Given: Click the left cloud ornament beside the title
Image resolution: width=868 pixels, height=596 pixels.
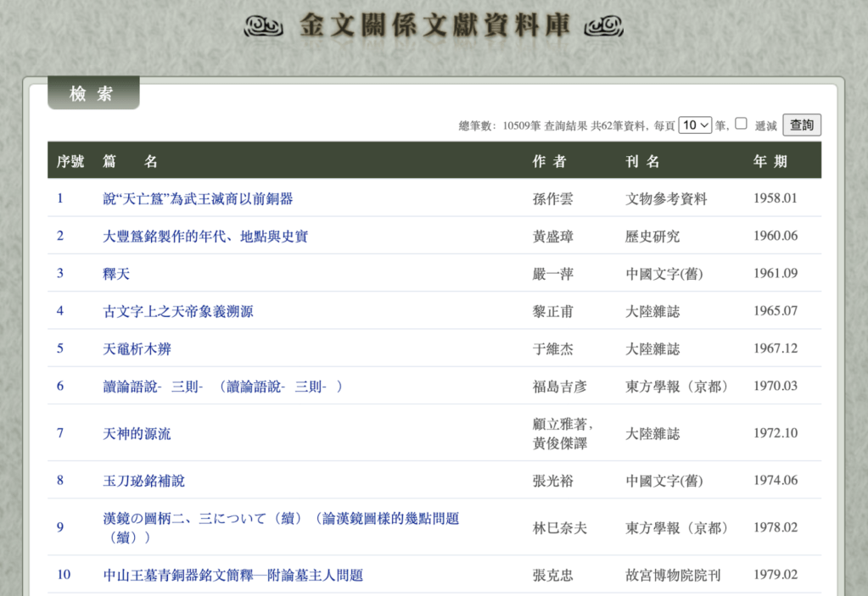Looking at the screenshot, I should point(263,27).
